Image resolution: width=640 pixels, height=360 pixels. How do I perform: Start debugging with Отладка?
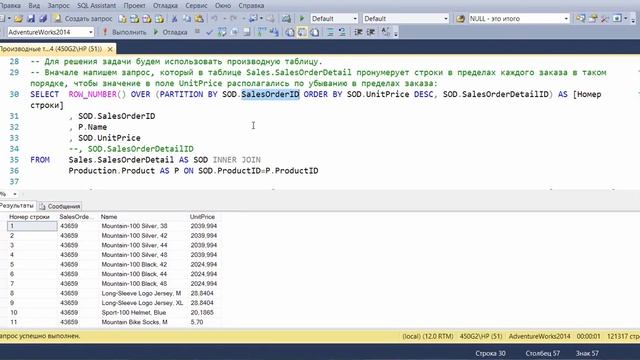tap(171, 32)
